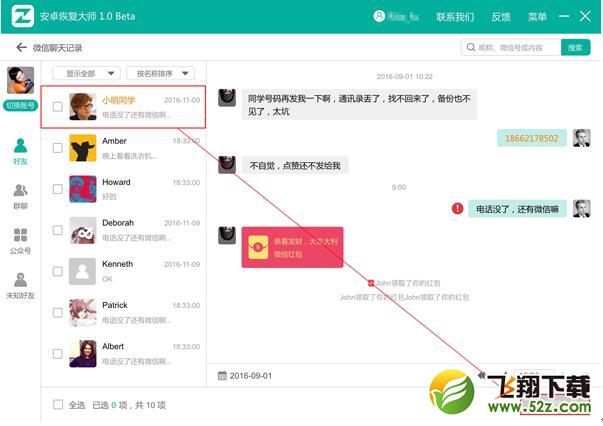Click Howard's avatar in the list

tap(83, 189)
